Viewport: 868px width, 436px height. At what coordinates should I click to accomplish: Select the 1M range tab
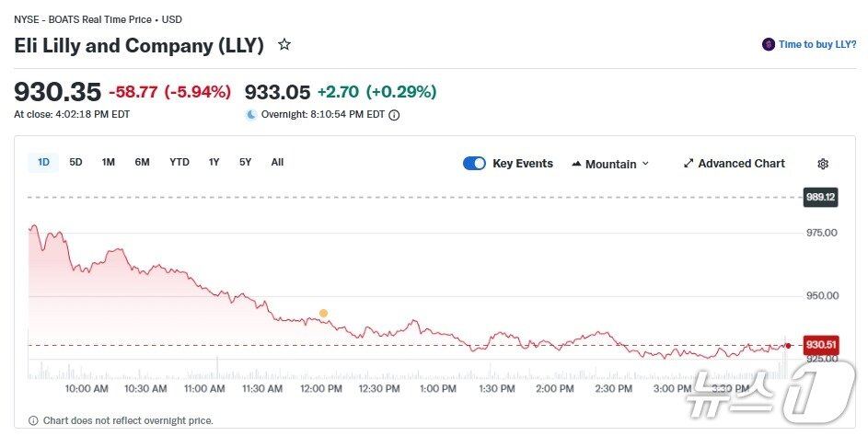click(109, 163)
